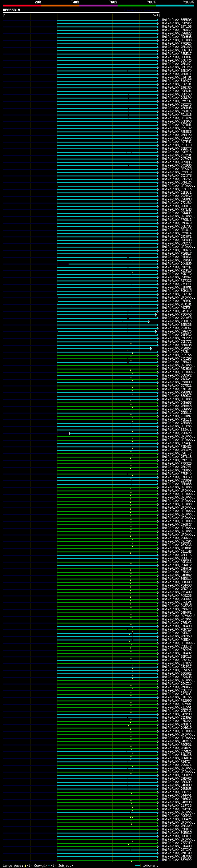Click the shortened cyan alignment bar of A3BUJ5
This screenshot has height=868, width=197.
tap(103, 321)
